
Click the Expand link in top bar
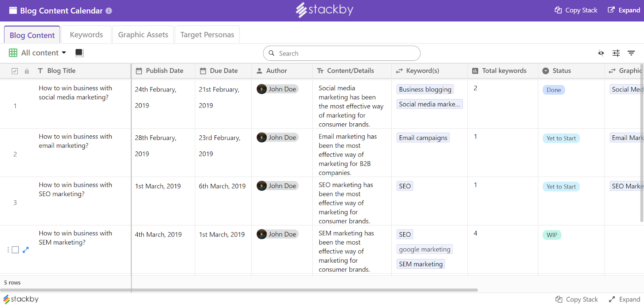tap(624, 10)
